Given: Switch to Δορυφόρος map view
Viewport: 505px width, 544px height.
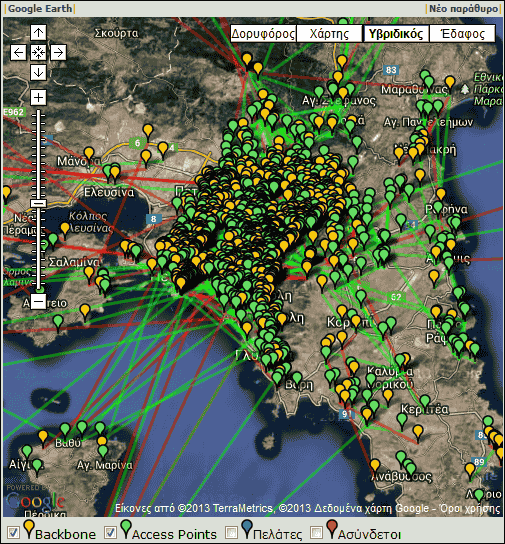Looking at the screenshot, I should click(x=263, y=34).
